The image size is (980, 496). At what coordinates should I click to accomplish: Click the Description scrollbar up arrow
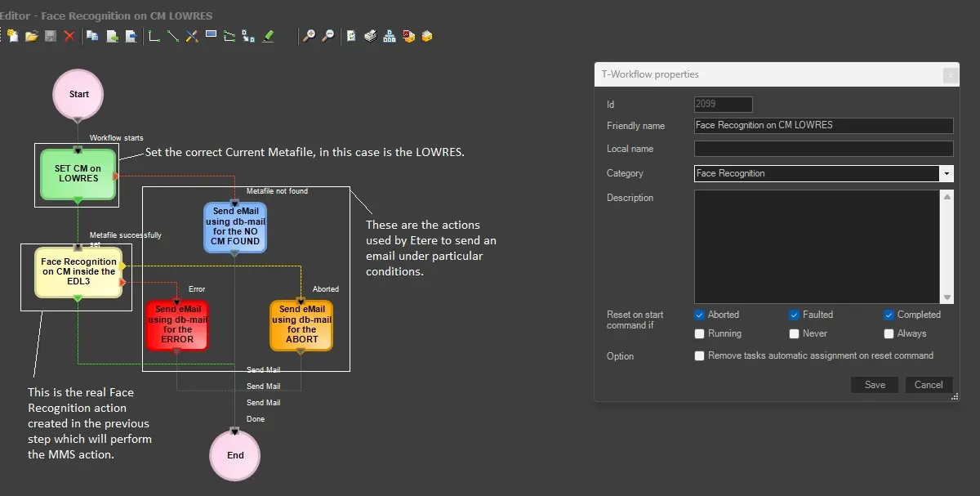coord(947,197)
